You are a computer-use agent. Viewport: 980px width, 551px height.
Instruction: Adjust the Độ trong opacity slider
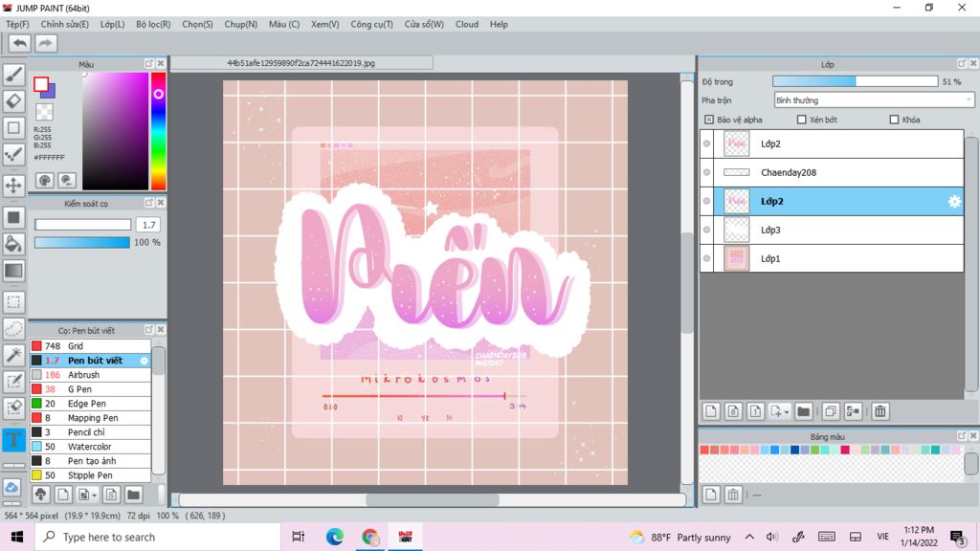pos(855,82)
